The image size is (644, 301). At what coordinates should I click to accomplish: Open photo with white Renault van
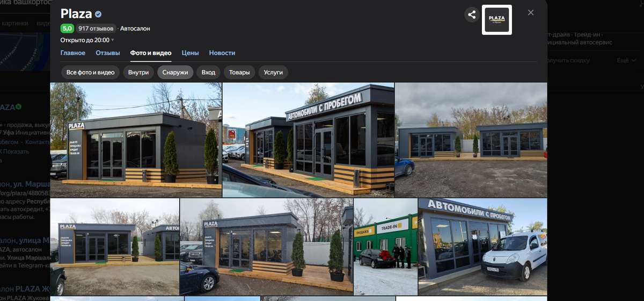click(483, 247)
